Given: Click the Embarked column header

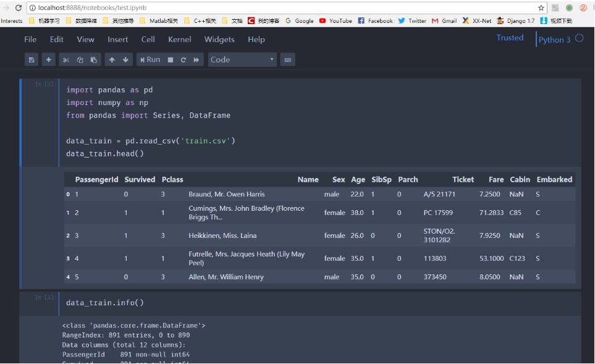Looking at the screenshot, I should [554, 180].
